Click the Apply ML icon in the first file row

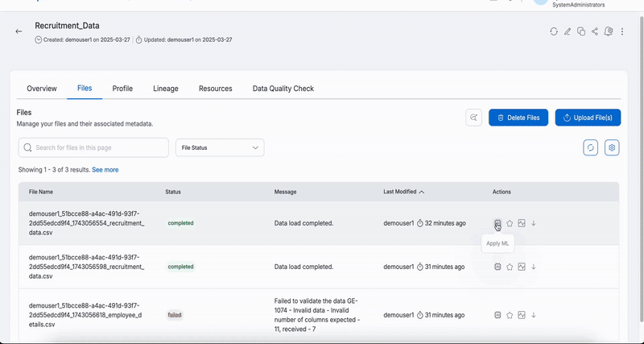[497, 223]
